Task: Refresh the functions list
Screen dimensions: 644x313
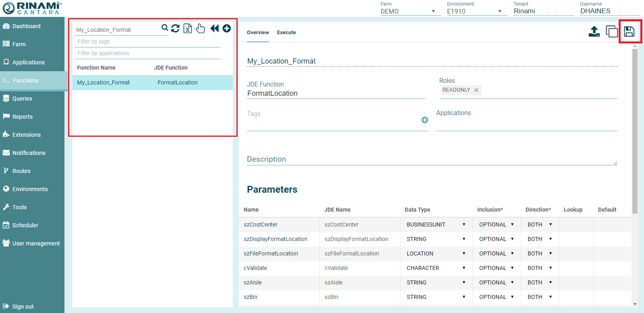Action: (x=175, y=28)
